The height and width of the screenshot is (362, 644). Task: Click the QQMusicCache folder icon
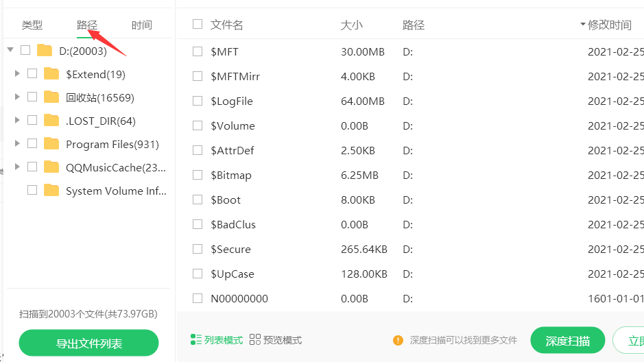pos(51,167)
